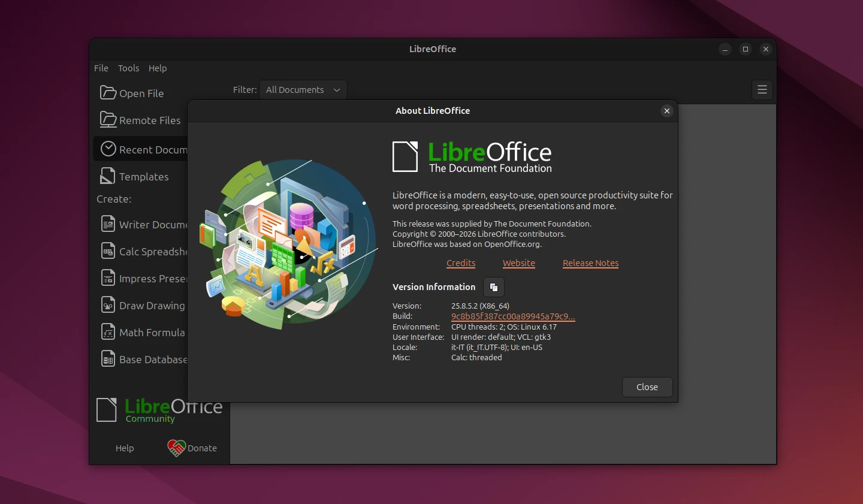Open the hamburger menu in Start Center
Viewport: 863px width, 504px height.
pyautogui.click(x=762, y=89)
